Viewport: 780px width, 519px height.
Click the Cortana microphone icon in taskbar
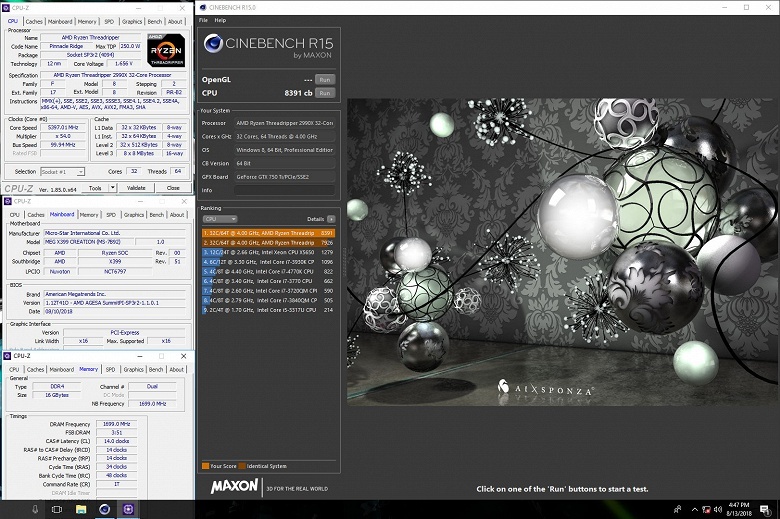(36, 509)
